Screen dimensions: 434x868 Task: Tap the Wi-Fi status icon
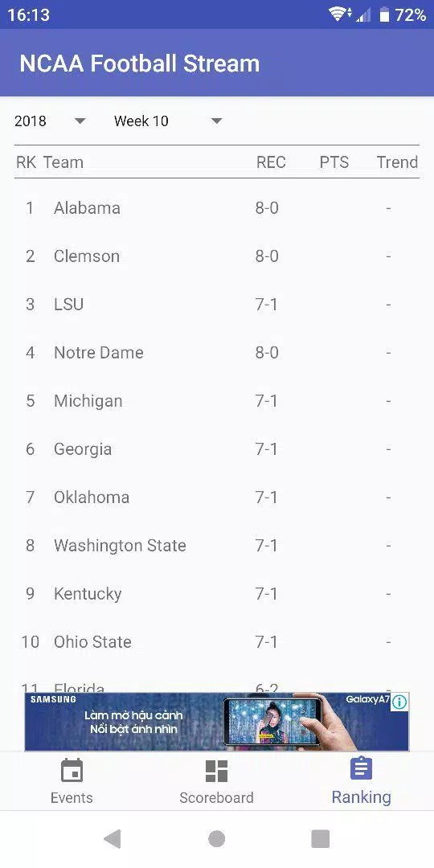pos(339,14)
